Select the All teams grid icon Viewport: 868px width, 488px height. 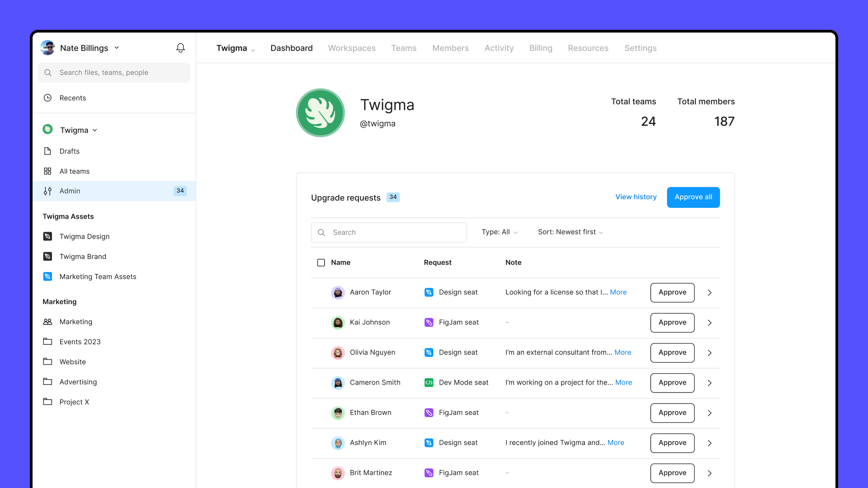pyautogui.click(x=48, y=171)
